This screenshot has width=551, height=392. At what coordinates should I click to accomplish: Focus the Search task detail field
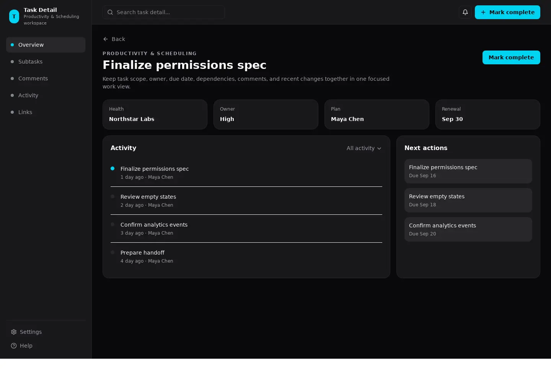tap(164, 12)
